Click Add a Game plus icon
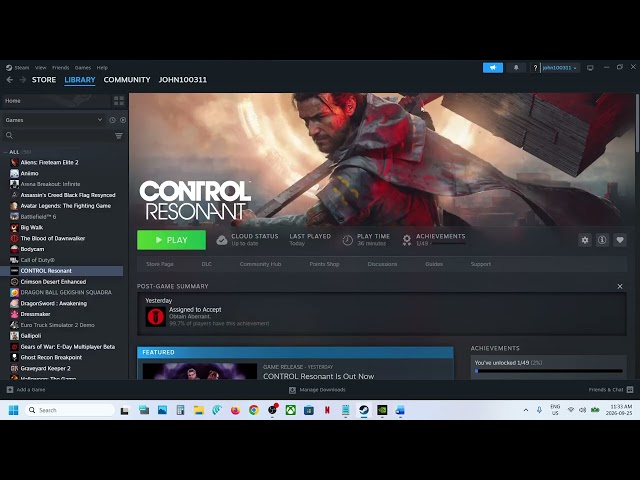This screenshot has width=640, height=480. [10, 390]
